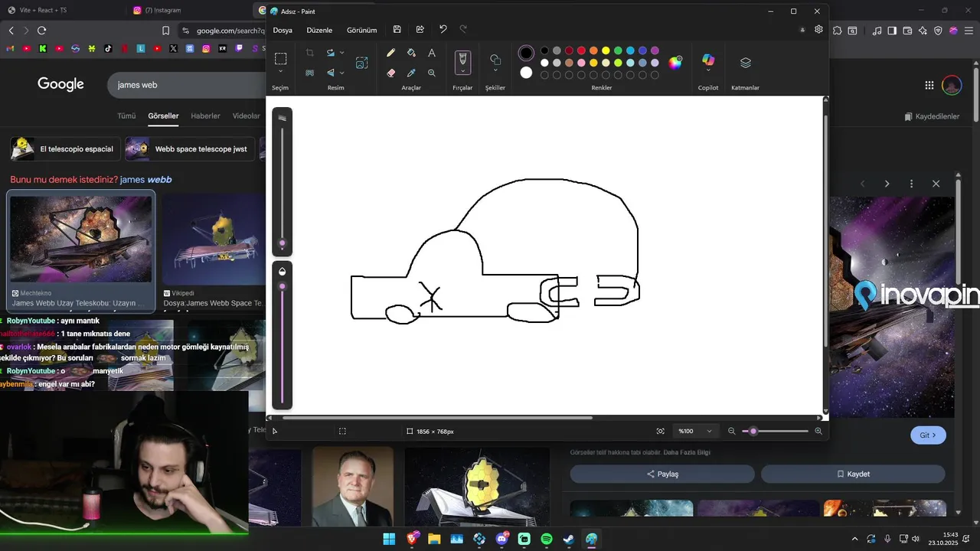Select the Pencil tool
Viewport: 980px width, 551px height.
pos(390,53)
